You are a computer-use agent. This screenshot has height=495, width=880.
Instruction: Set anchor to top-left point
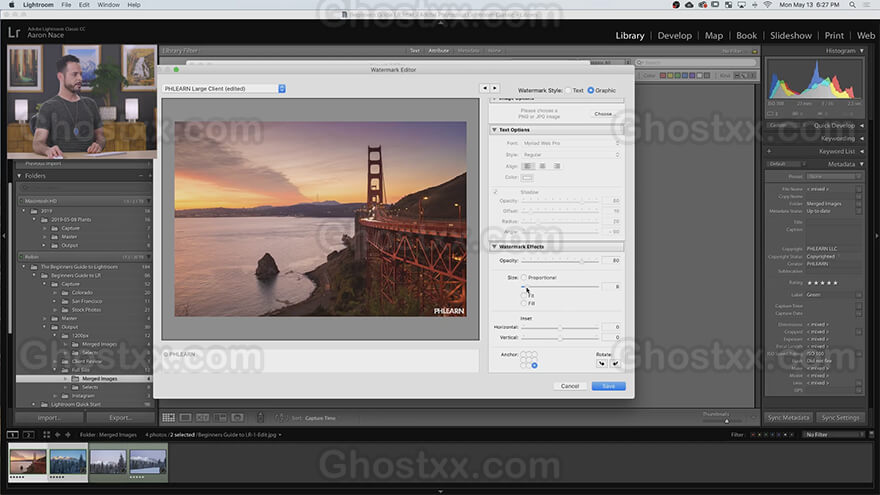[x=523, y=354]
